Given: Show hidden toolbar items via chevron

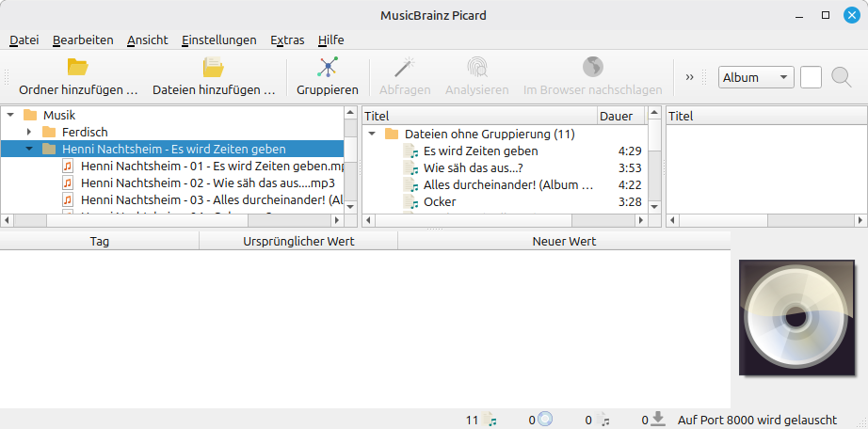Looking at the screenshot, I should tap(689, 77).
